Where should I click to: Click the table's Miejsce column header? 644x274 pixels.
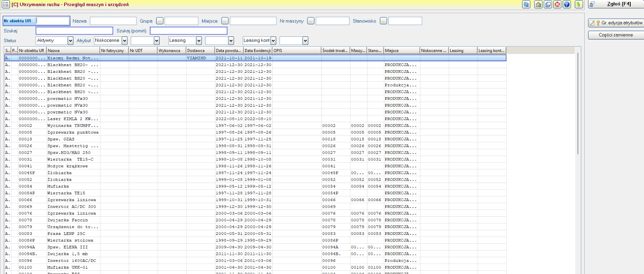[402, 50]
